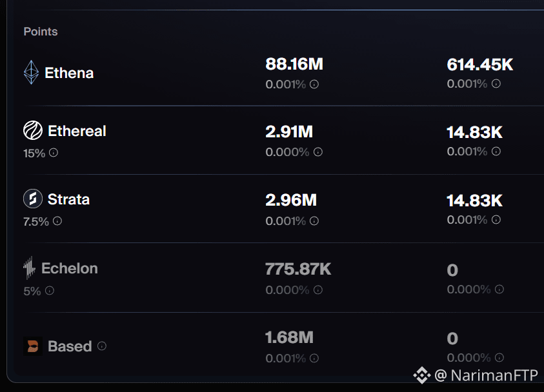Open info icon beside Echelon 5%
Image resolution: width=544 pixels, height=392 pixels.
pos(50,290)
